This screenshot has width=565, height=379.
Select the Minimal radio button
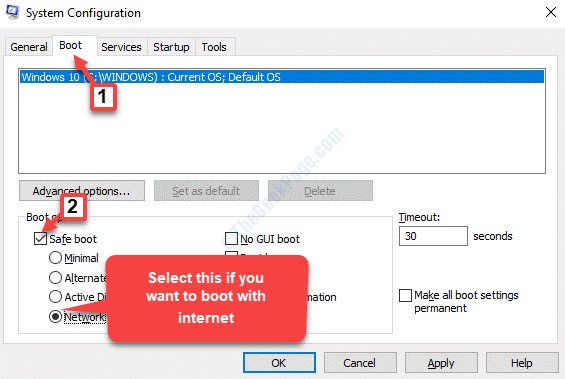(x=55, y=258)
